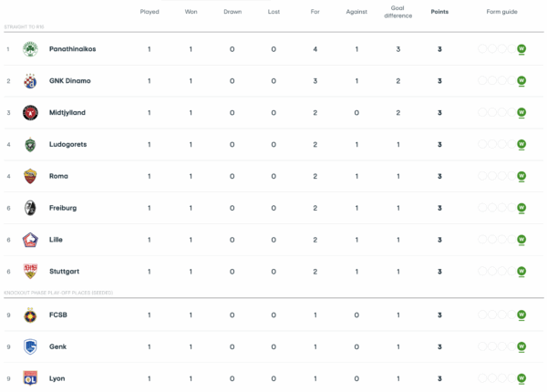This screenshot has width=547, height=392.
Task: Click the Stuttgart club crest
Action: point(28,271)
